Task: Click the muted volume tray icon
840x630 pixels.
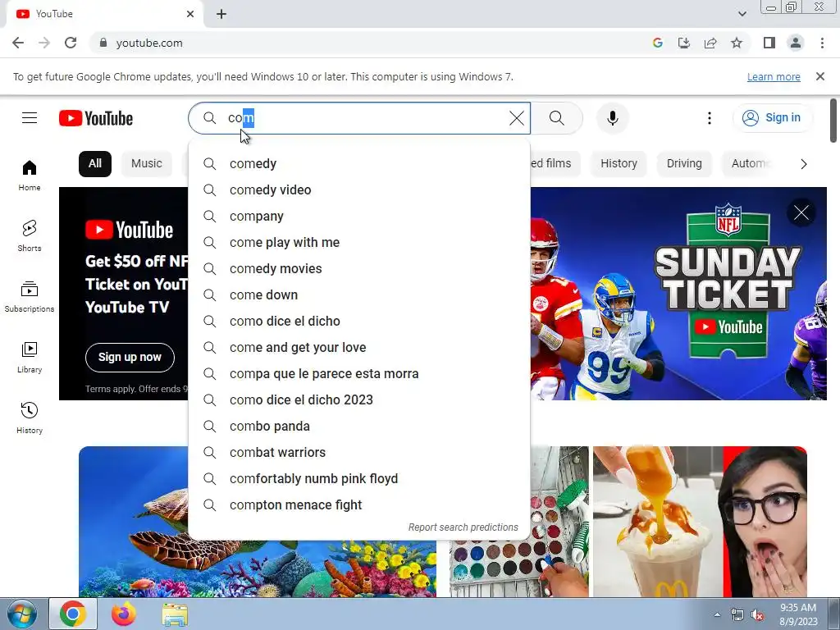Action: [757, 615]
